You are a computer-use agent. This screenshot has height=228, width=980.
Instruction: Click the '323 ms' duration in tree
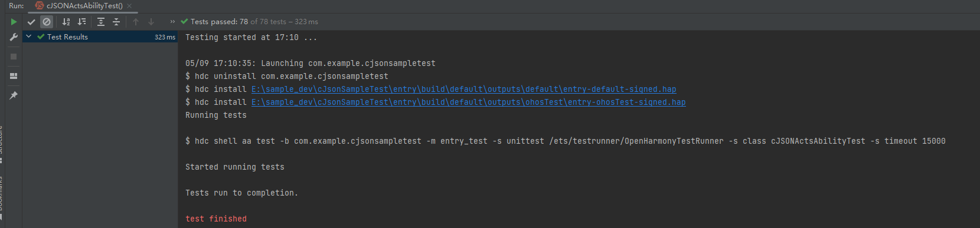[x=165, y=37]
